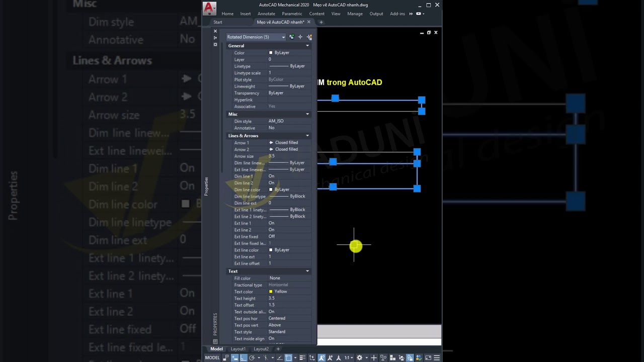Click the Arrow size value field
The width and height of the screenshot is (644, 362).
click(290, 156)
